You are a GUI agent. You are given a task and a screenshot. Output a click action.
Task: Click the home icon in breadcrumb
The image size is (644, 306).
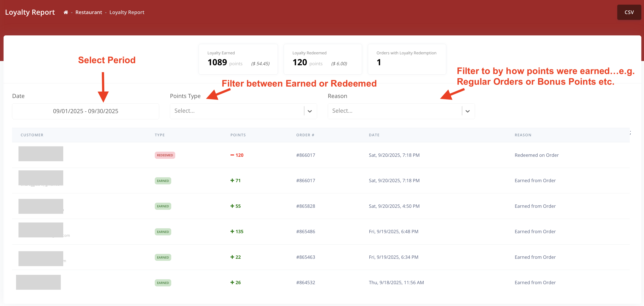point(66,12)
